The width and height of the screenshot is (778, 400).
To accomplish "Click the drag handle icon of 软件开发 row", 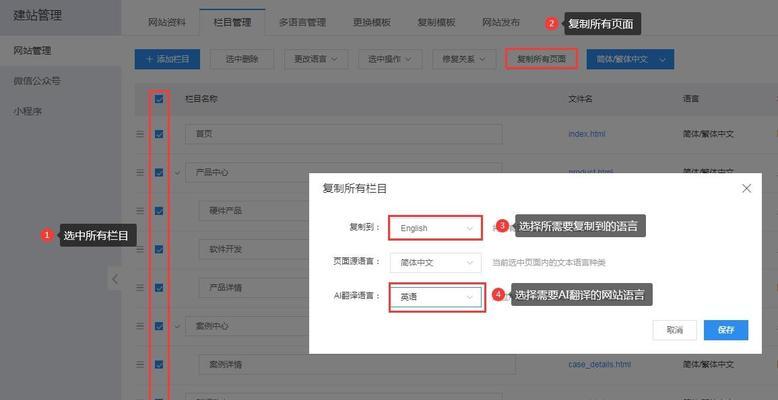I will 140,249.
